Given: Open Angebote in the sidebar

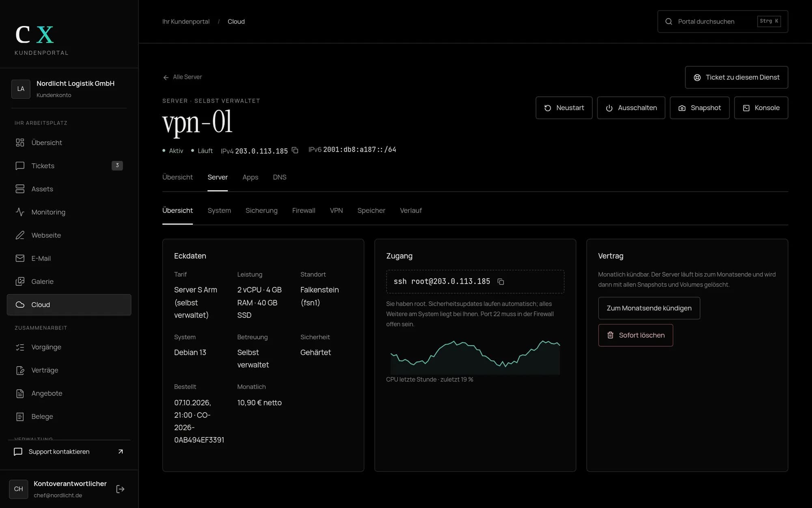Looking at the screenshot, I should click(69, 393).
